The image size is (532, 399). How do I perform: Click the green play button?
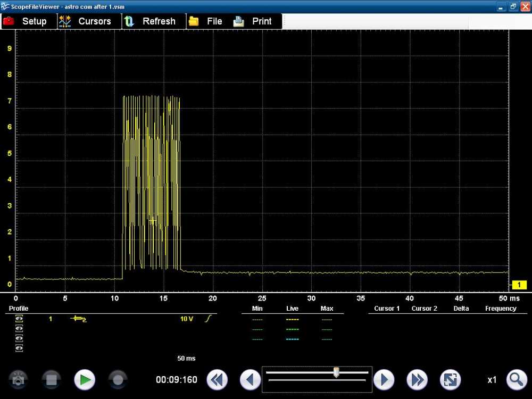pos(85,380)
